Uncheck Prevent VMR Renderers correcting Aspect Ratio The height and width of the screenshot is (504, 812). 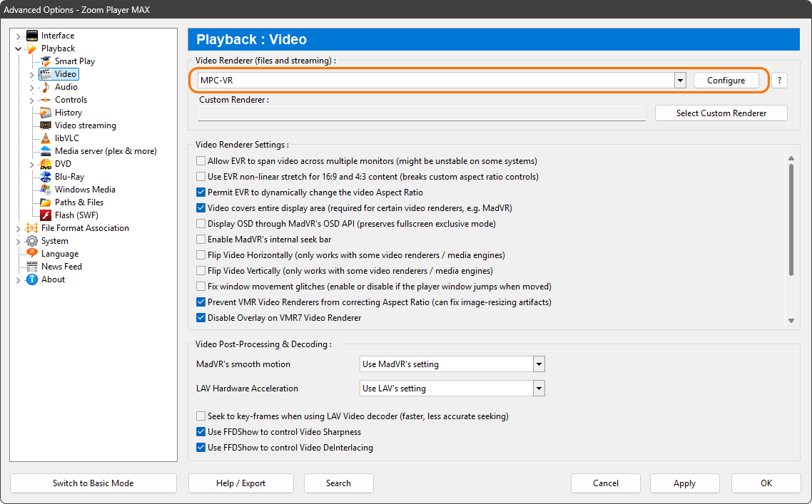[201, 302]
